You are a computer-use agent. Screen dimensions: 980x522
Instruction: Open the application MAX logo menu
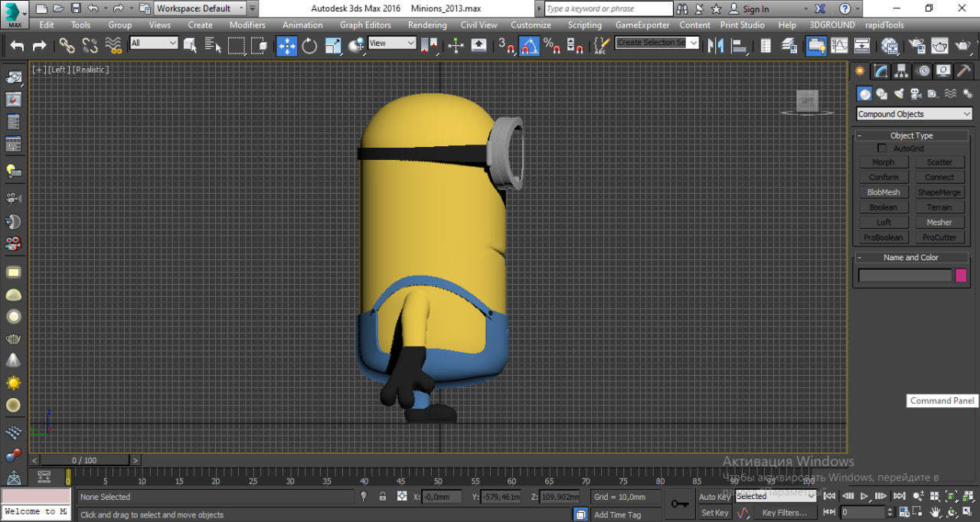point(15,14)
